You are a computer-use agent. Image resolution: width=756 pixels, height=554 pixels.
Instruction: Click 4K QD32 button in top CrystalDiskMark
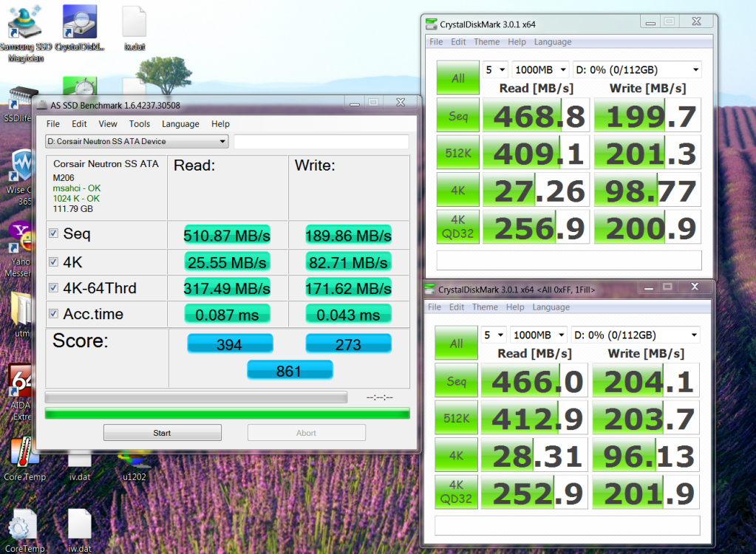tap(458, 227)
